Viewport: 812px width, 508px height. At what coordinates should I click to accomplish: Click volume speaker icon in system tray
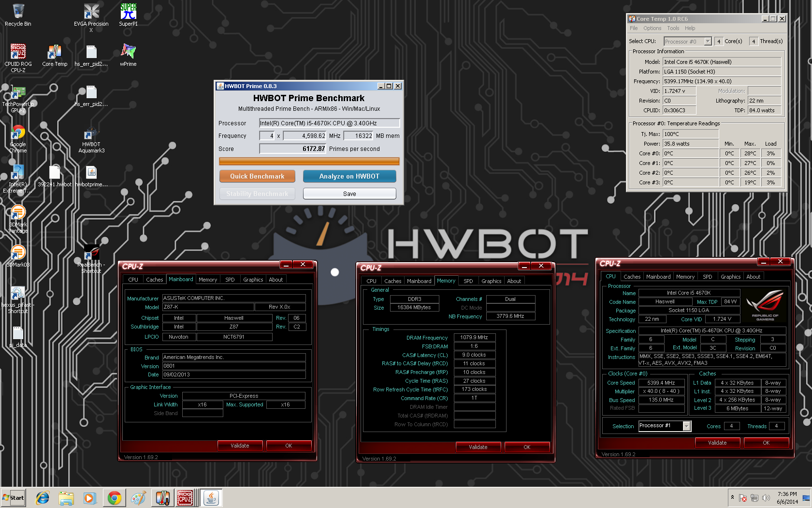(766, 498)
